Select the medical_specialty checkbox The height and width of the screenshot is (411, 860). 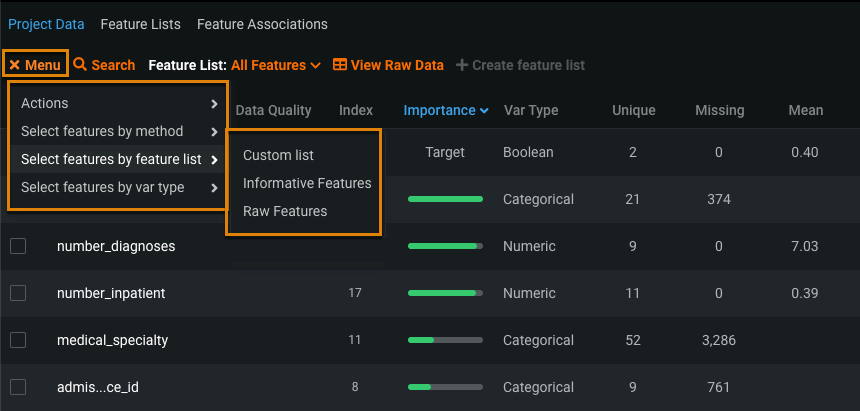coord(18,340)
